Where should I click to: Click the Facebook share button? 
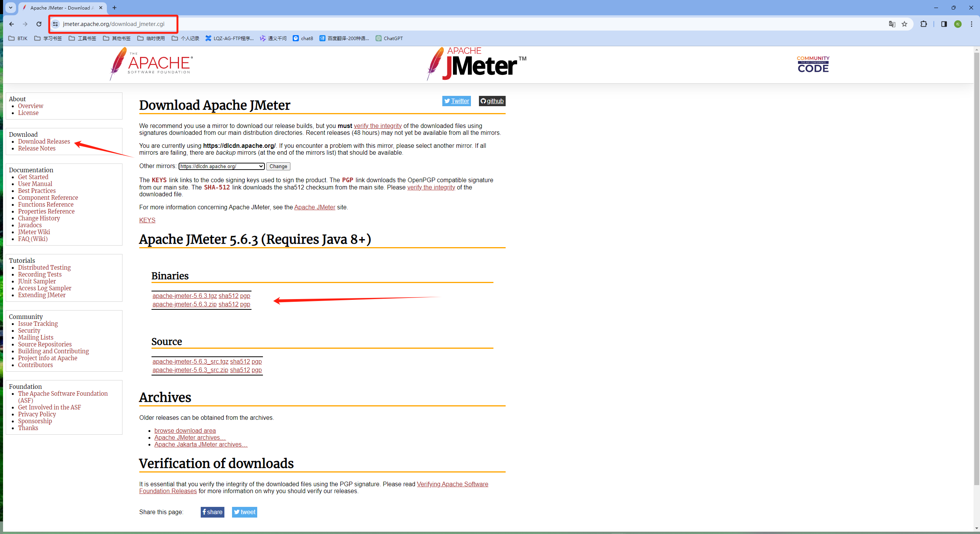[x=213, y=512]
